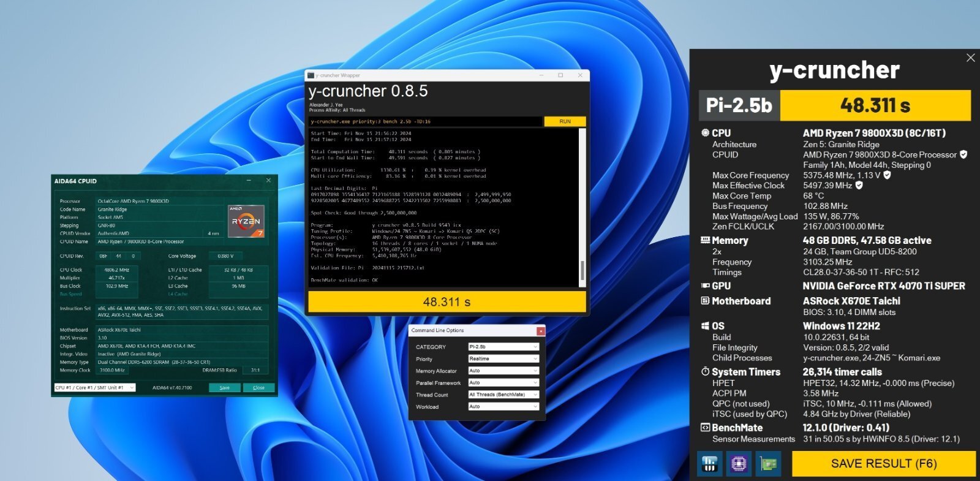Click the y-cruncher Wrapper title bar icon
Image resolution: width=980 pixels, height=481 pixels.
311,75
